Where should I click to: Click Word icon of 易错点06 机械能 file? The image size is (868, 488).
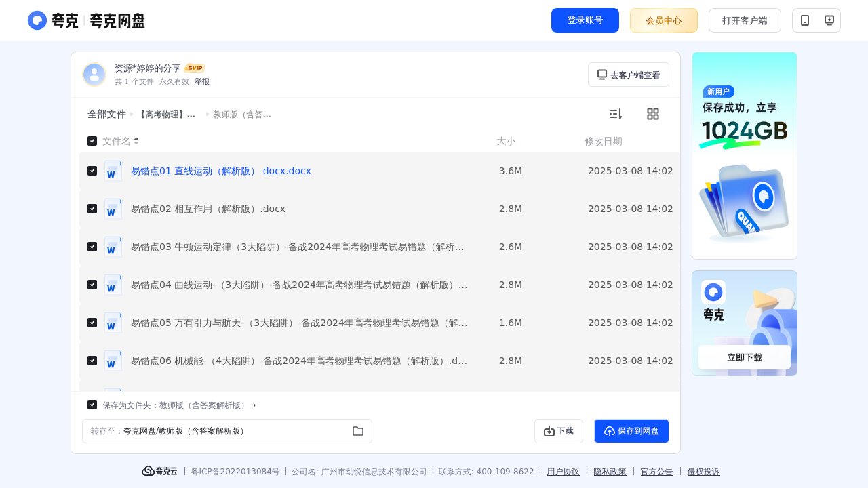pos(113,361)
